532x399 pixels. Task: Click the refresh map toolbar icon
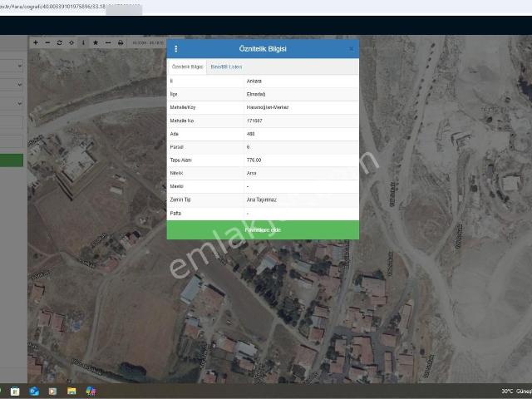[x=59, y=42]
